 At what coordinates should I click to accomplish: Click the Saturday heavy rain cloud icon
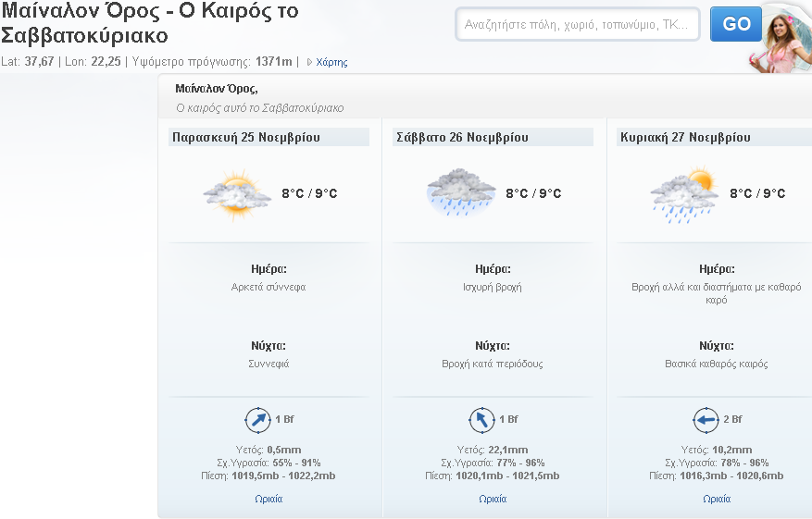pos(461,192)
